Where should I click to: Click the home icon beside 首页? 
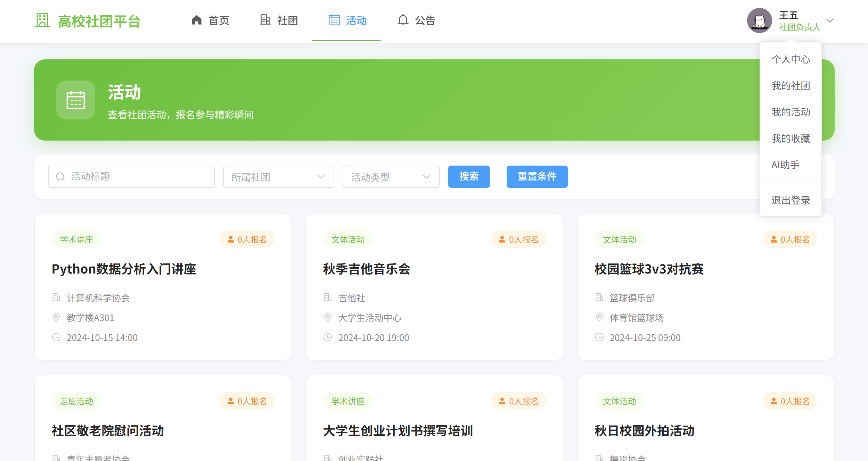[197, 20]
